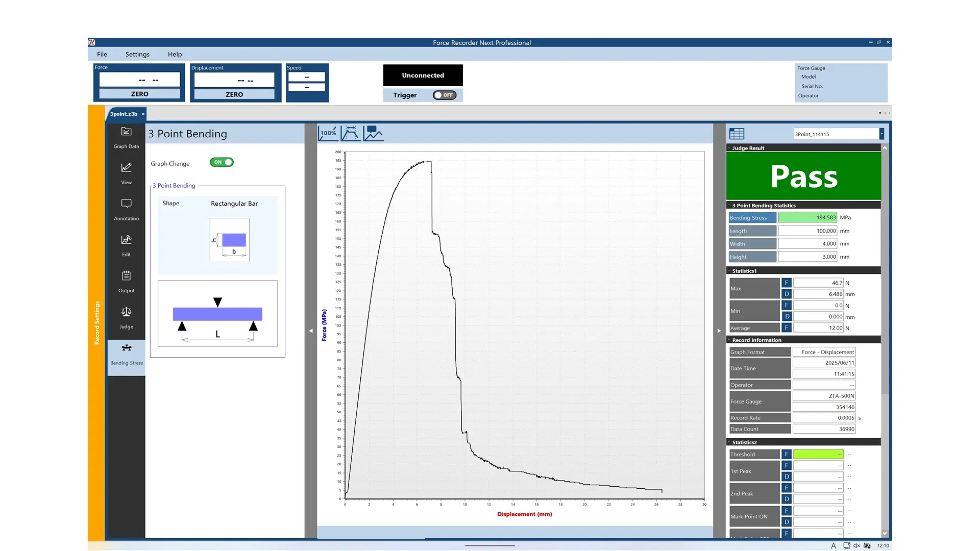Screen dimensions: 980x551
Task: Collapse the left panel with arrow
Action: tap(311, 331)
